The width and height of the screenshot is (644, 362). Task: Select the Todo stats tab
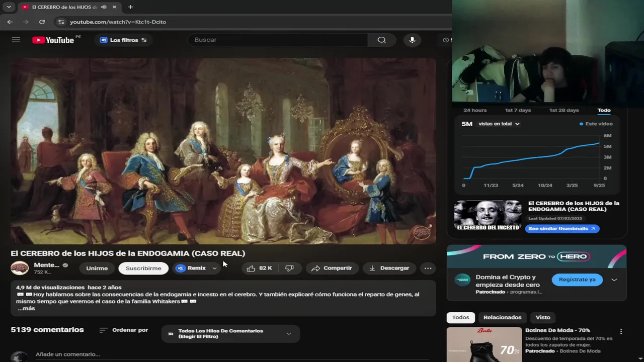pos(604,110)
